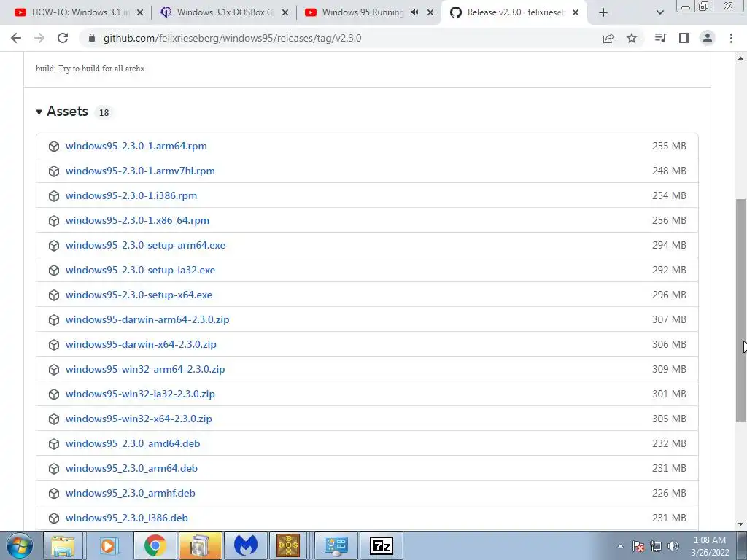Viewport: 747px width, 560px height.
Task: Open the browser side panel
Action: click(684, 38)
